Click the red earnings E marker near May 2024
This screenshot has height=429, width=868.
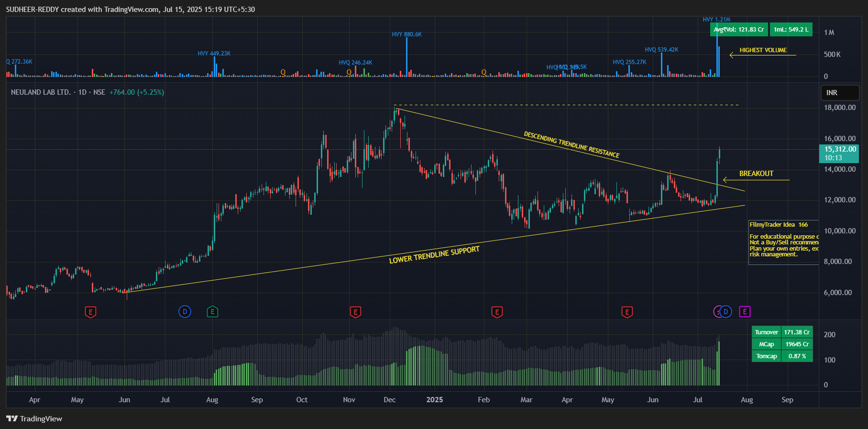coord(90,312)
